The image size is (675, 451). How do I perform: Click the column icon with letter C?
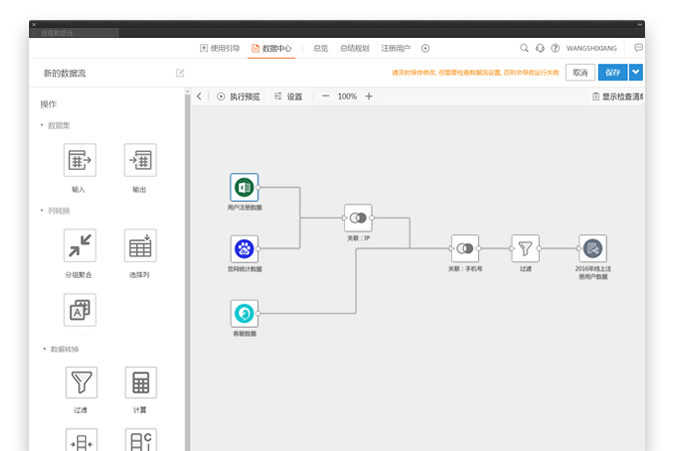(141, 440)
